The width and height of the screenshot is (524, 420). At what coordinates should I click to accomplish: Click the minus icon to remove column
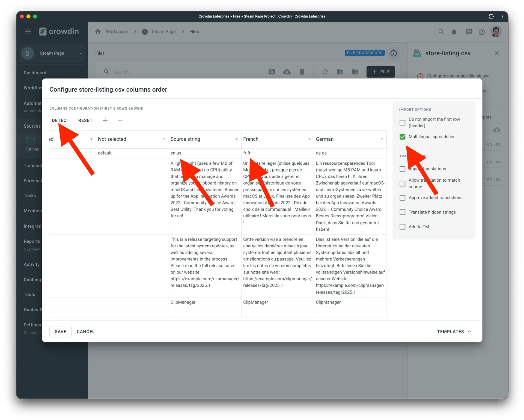point(120,120)
